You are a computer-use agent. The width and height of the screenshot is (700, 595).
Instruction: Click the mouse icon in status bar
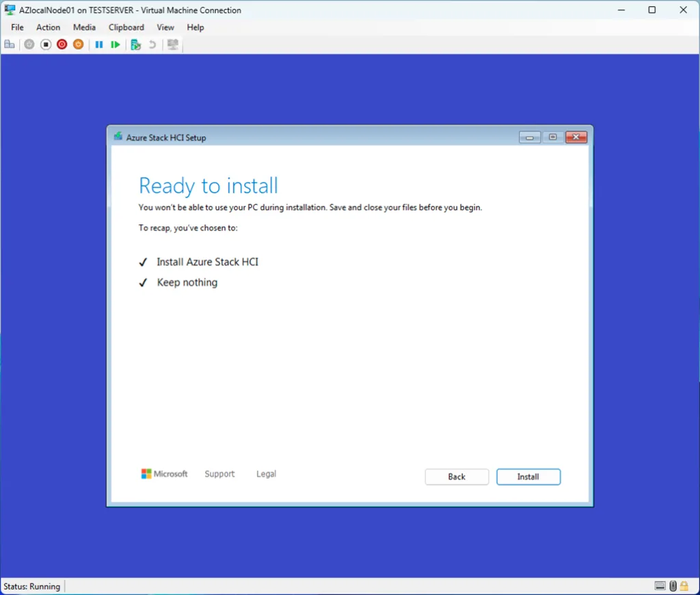pyautogui.click(x=673, y=586)
